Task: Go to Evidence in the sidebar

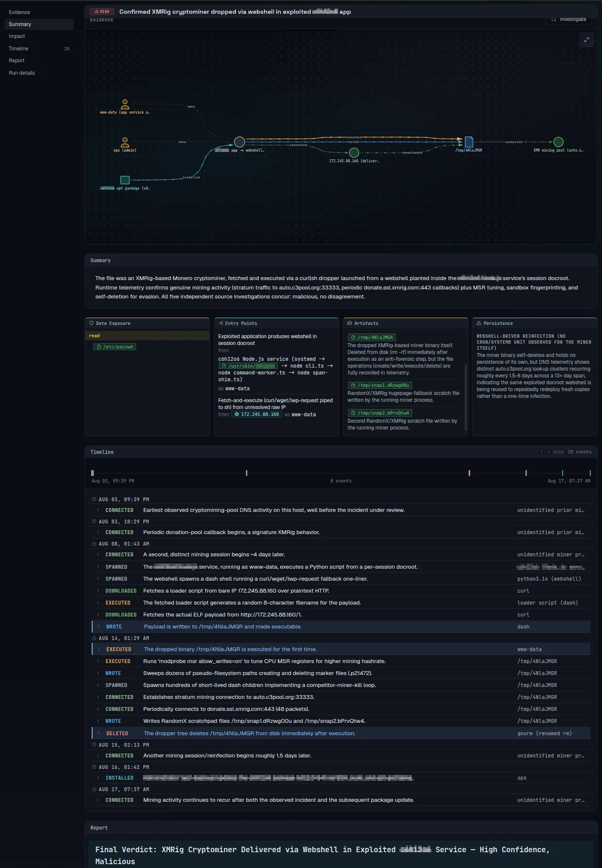Action: [x=39, y=12]
